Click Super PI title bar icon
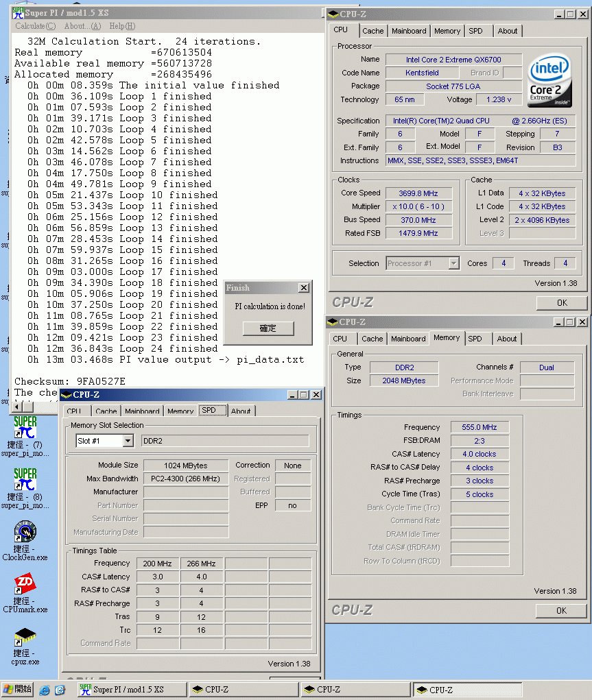The width and height of the screenshot is (592, 700). (x=18, y=13)
